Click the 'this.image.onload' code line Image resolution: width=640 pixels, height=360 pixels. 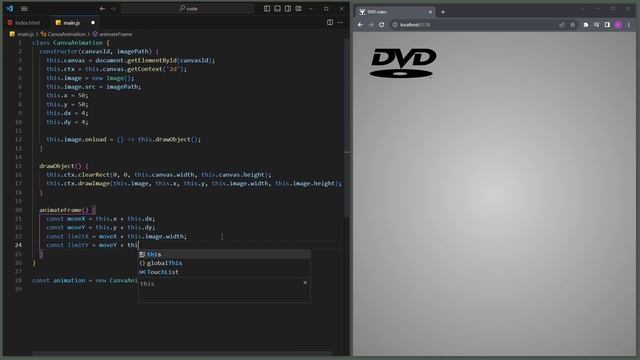[x=123, y=139]
